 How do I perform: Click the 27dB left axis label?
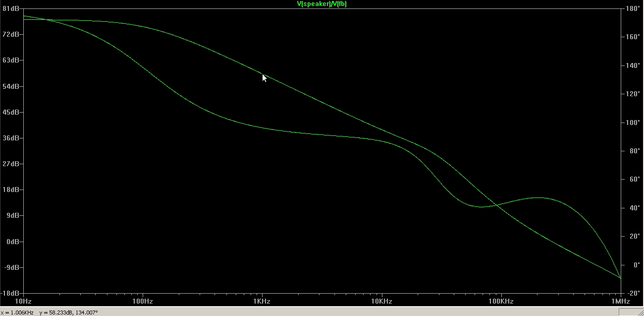click(10, 164)
